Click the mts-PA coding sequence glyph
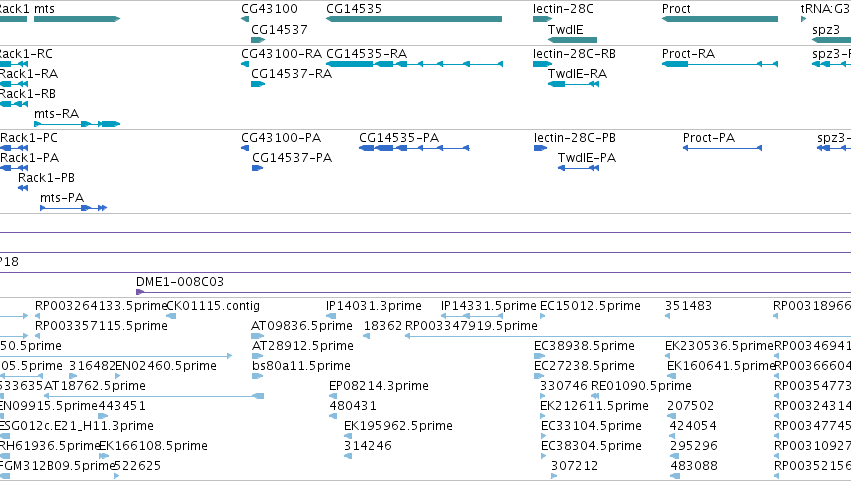The image size is (851, 481). [73, 208]
